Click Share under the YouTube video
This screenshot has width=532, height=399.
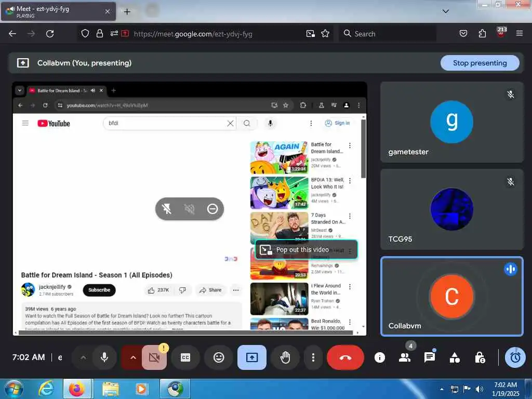[x=210, y=290]
